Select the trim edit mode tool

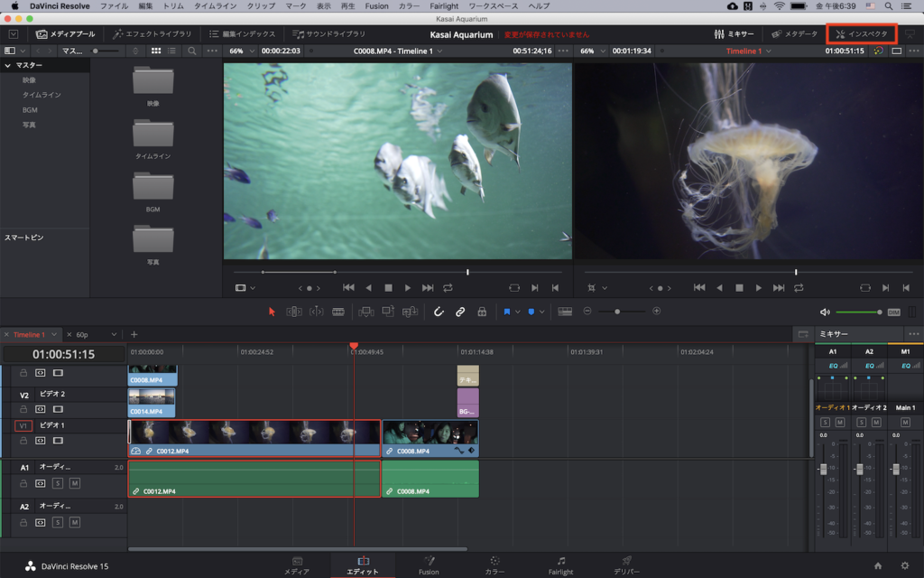pyautogui.click(x=293, y=311)
